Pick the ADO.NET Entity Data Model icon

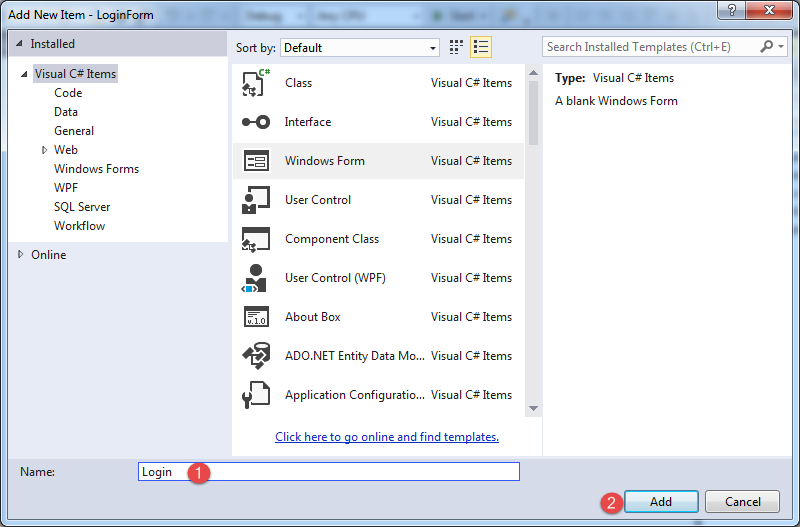[x=256, y=356]
